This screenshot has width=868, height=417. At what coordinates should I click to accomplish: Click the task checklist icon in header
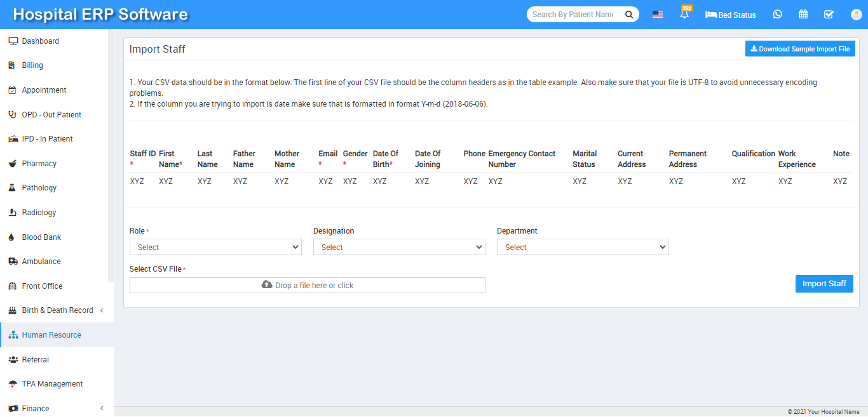tap(829, 15)
